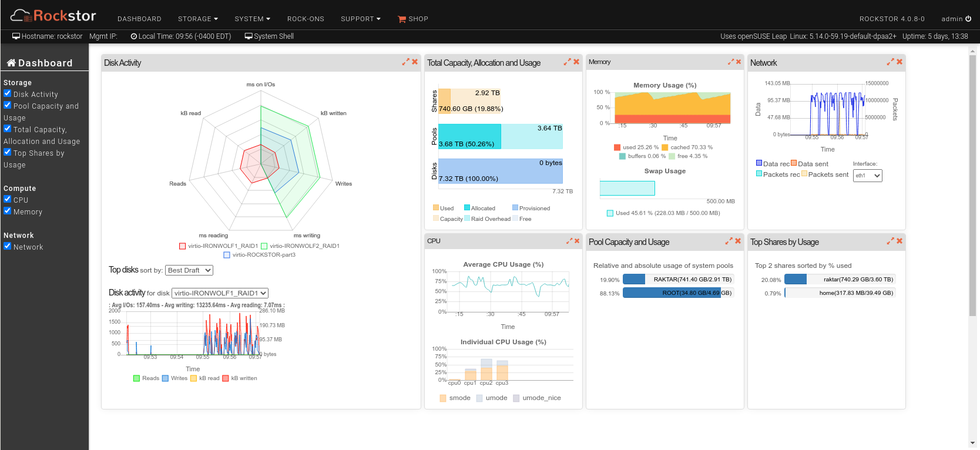
Task: Click the raktar share usage bar
Action: (840, 280)
